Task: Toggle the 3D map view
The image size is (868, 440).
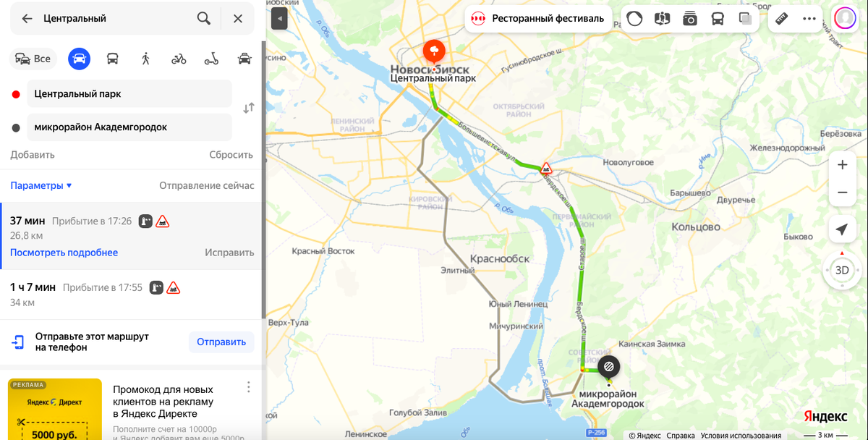Action: [x=842, y=270]
